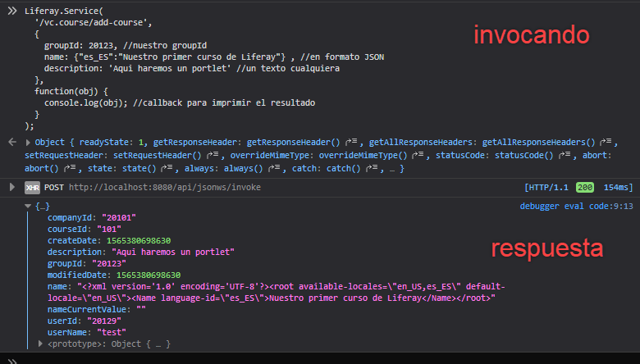
Task: Open the debugger eval code:9:13 link
Action: (x=576, y=207)
